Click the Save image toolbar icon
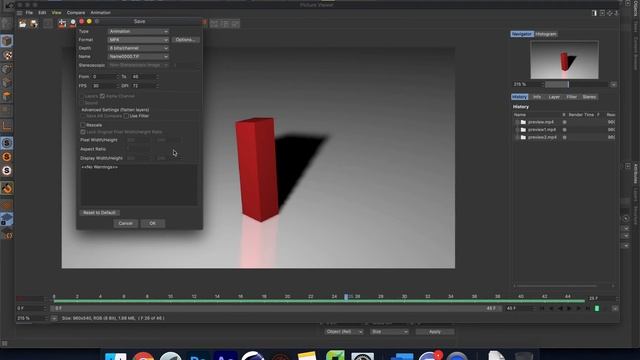 pos(33,24)
